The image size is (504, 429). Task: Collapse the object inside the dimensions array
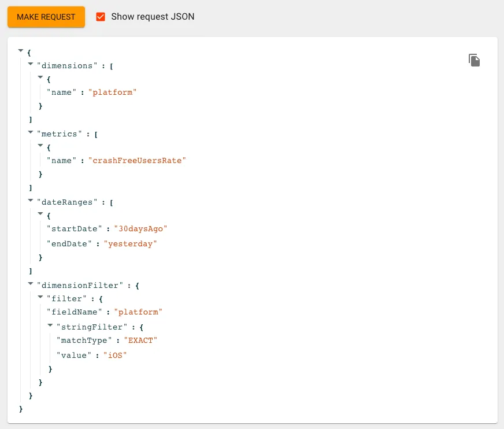coord(41,78)
